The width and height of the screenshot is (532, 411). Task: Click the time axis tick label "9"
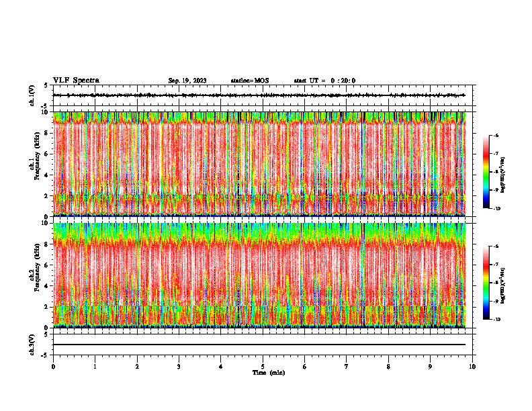430,367
